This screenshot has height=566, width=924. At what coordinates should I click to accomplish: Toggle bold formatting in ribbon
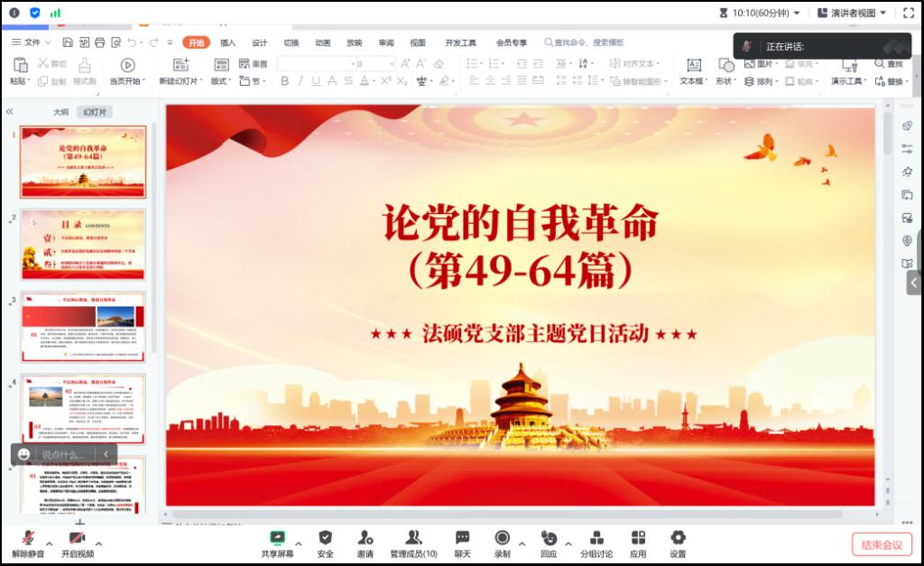(285, 81)
